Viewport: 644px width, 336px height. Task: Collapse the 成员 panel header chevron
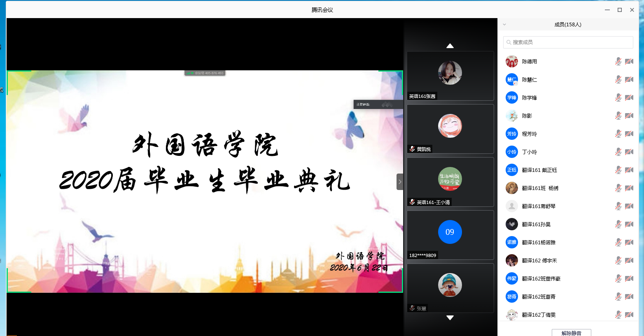pos(504,25)
